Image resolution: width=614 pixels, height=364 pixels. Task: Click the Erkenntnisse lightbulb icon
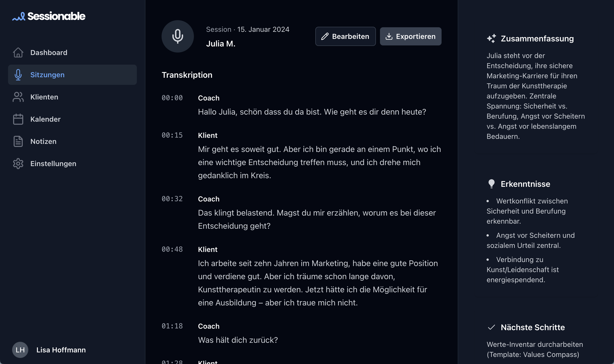click(x=491, y=184)
